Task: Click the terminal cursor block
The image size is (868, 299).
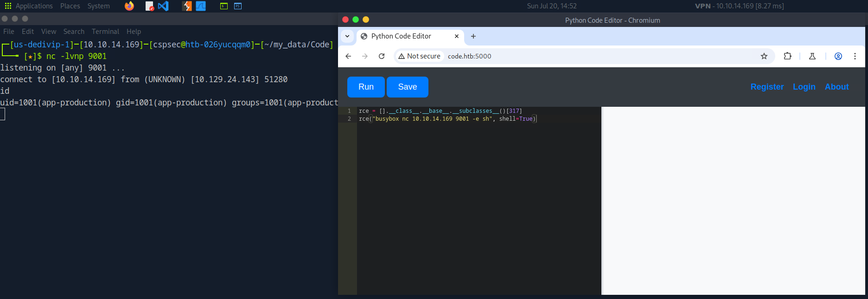Action: point(2,114)
